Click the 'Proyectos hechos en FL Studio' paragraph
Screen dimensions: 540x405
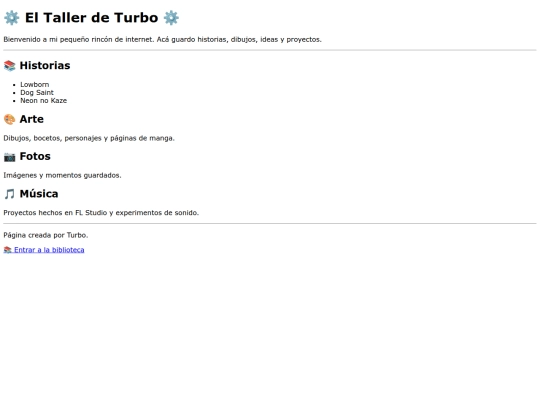101,213
